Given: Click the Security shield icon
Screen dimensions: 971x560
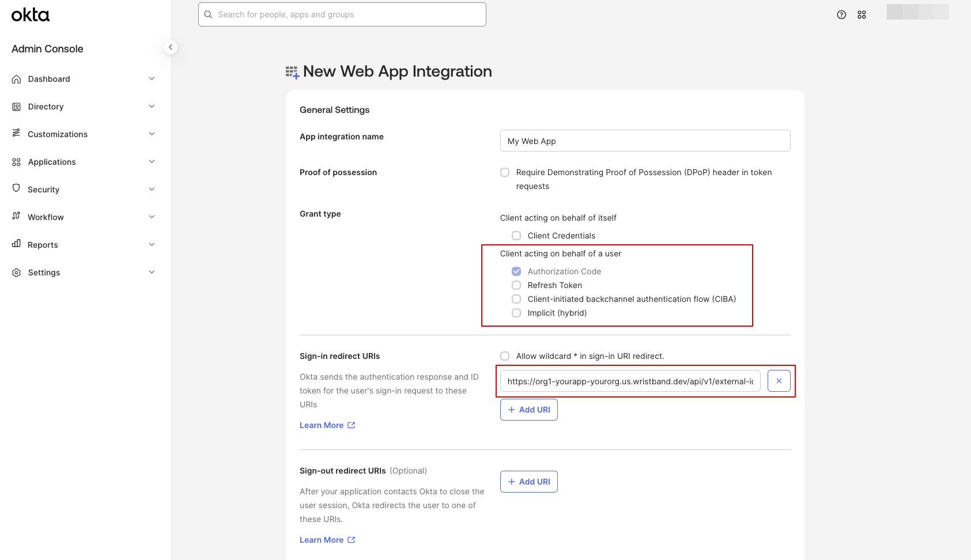Looking at the screenshot, I should click(16, 188).
